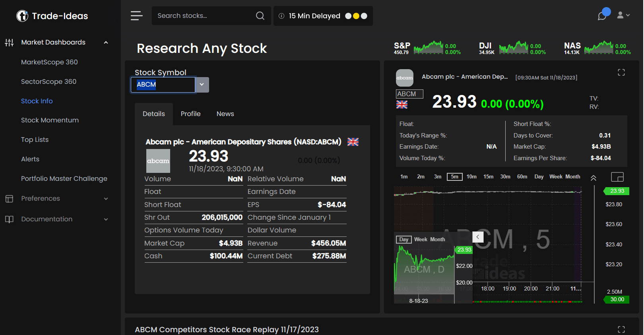Click the 23.93 price marker on axis
The image size is (644, 335).
tap(617, 191)
